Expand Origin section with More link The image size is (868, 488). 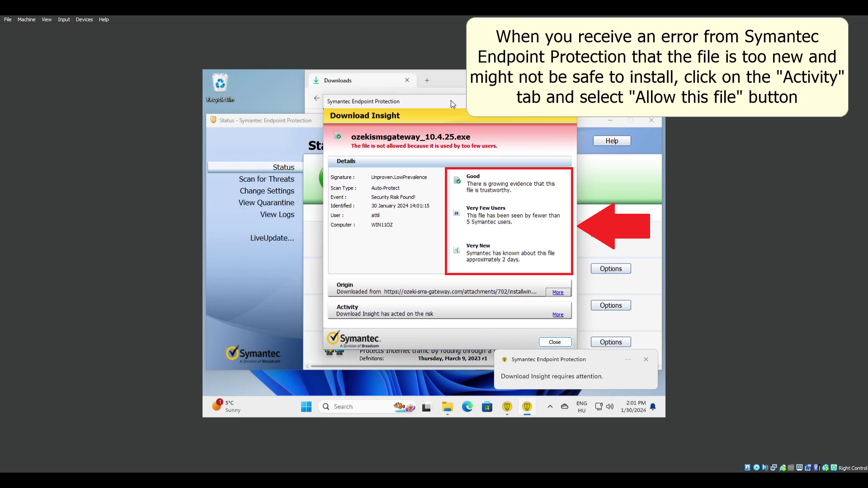coord(558,292)
